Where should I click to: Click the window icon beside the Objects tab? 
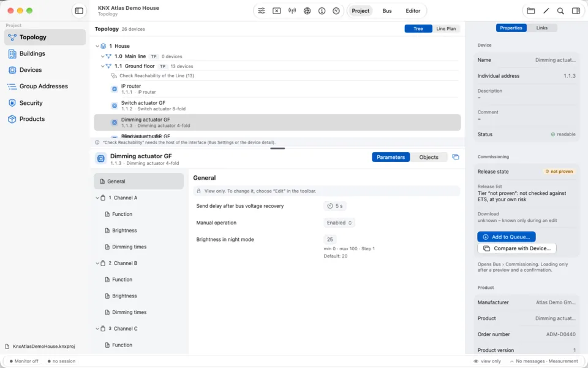tap(456, 157)
